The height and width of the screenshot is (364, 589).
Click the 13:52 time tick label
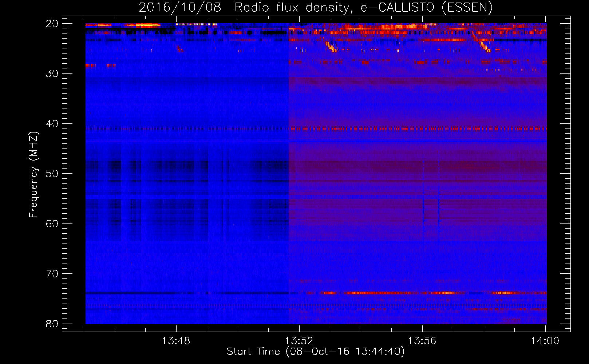(299, 341)
